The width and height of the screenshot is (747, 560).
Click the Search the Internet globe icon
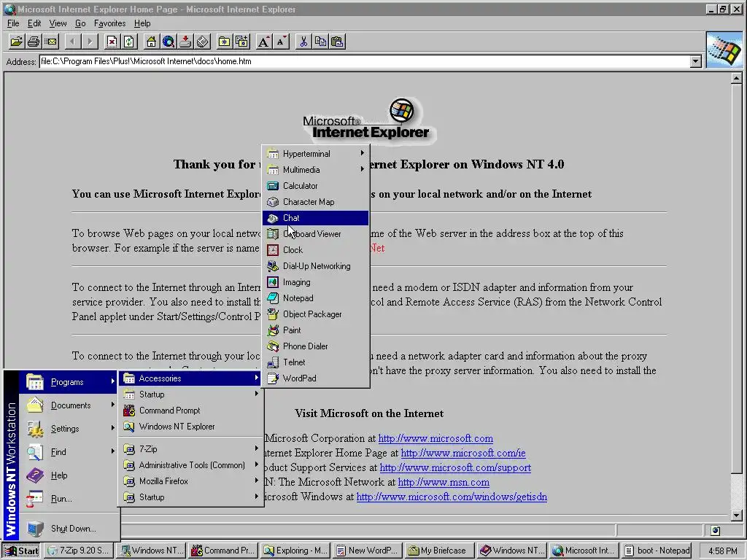click(x=169, y=42)
